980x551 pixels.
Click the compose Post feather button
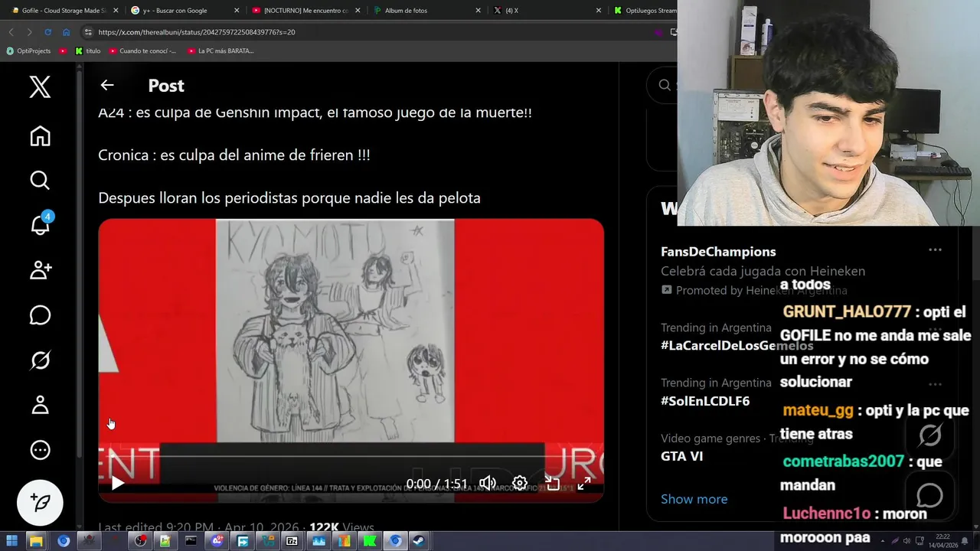pos(40,502)
